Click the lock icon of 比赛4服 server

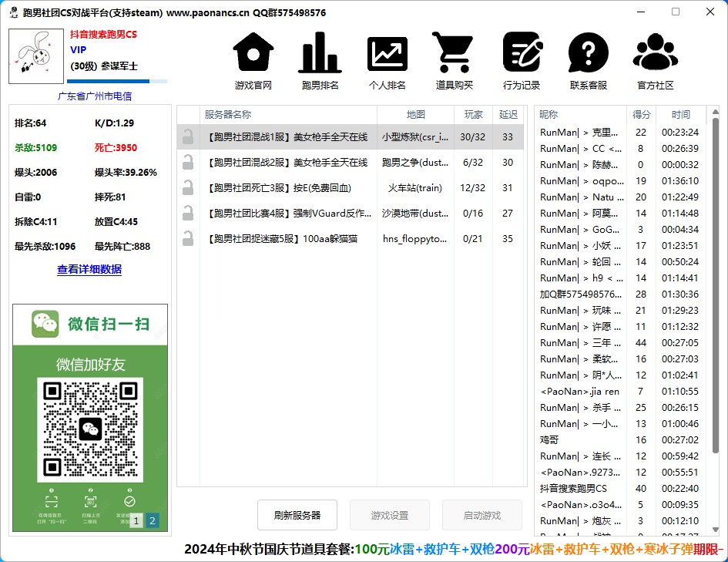(188, 214)
